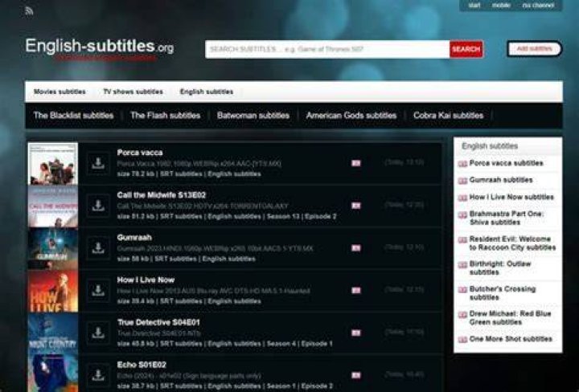Open Gumraah poster thumbnail
Viewport: 579px width, 392px height.
53,248
